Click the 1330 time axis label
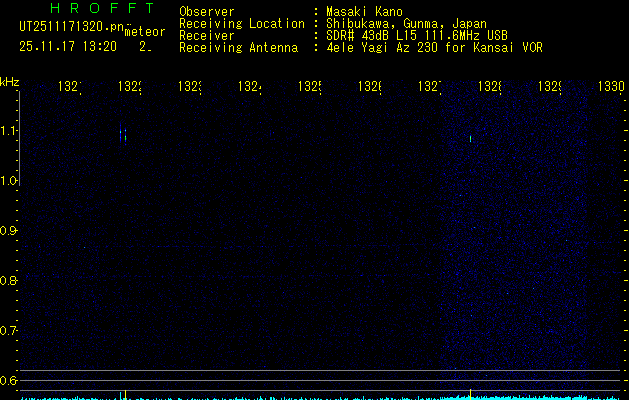This screenshot has width=629, height=400. (x=611, y=86)
